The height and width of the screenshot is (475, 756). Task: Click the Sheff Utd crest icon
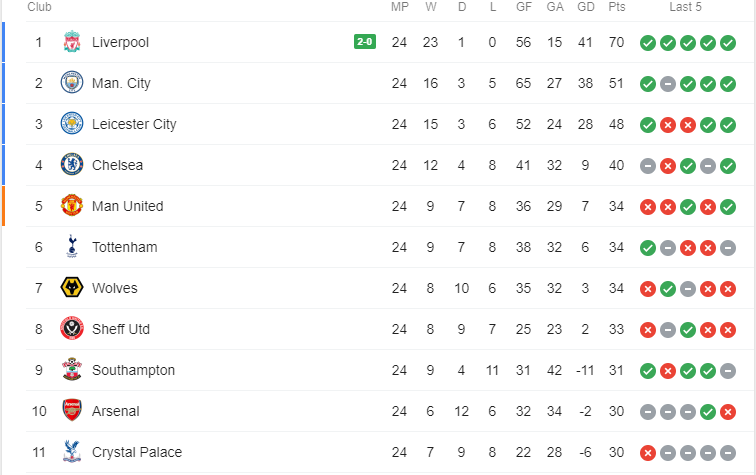(71, 329)
